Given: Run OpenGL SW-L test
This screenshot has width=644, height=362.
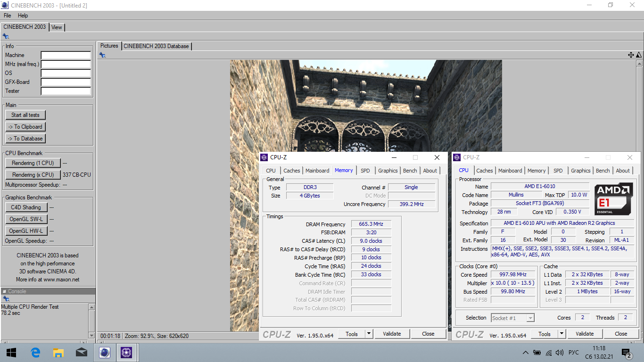Looking at the screenshot, I should pyautogui.click(x=26, y=219).
